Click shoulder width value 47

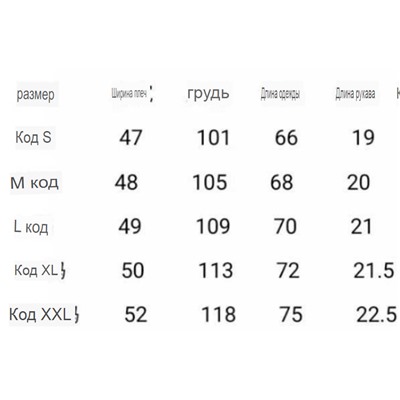pyautogui.click(x=131, y=137)
